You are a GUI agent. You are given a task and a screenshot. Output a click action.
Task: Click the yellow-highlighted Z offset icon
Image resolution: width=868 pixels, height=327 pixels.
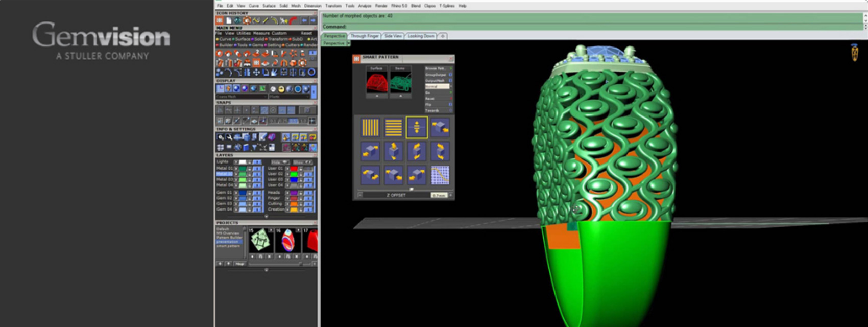[x=417, y=128]
